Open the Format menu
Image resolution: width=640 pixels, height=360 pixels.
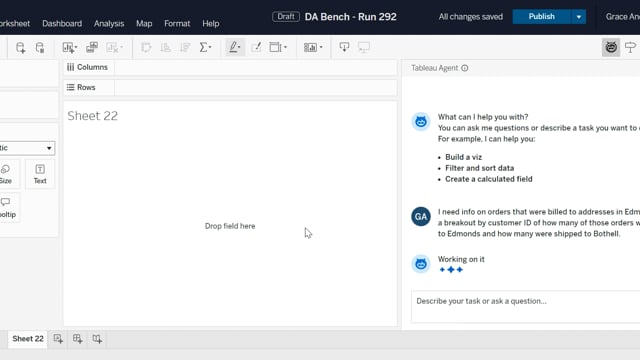click(177, 24)
